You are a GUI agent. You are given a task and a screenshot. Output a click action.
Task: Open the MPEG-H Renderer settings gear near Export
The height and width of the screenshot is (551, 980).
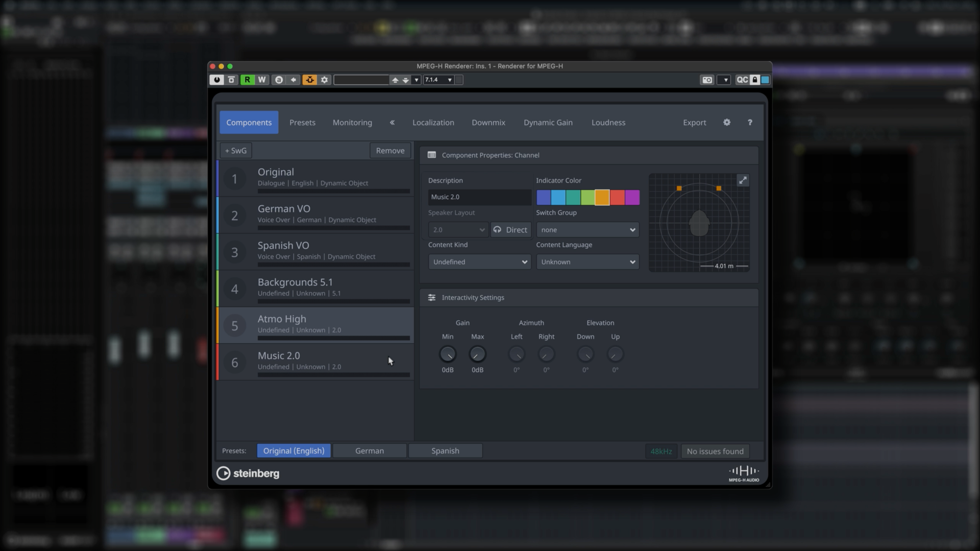coord(727,122)
